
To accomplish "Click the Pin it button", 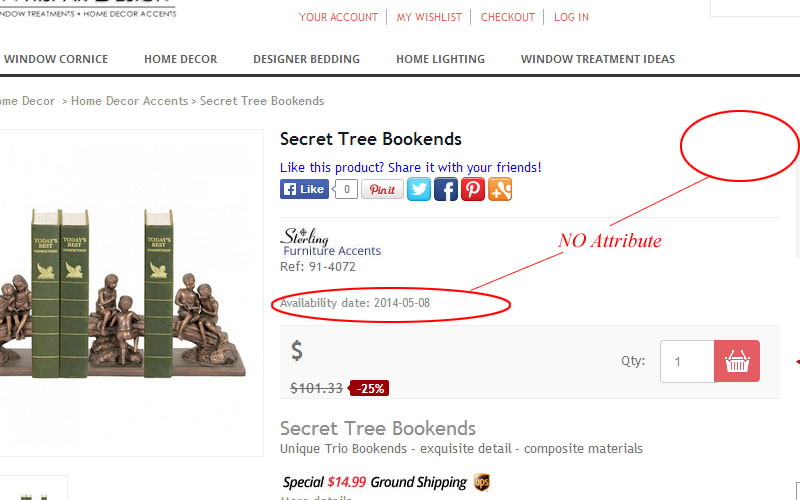I will click(382, 189).
